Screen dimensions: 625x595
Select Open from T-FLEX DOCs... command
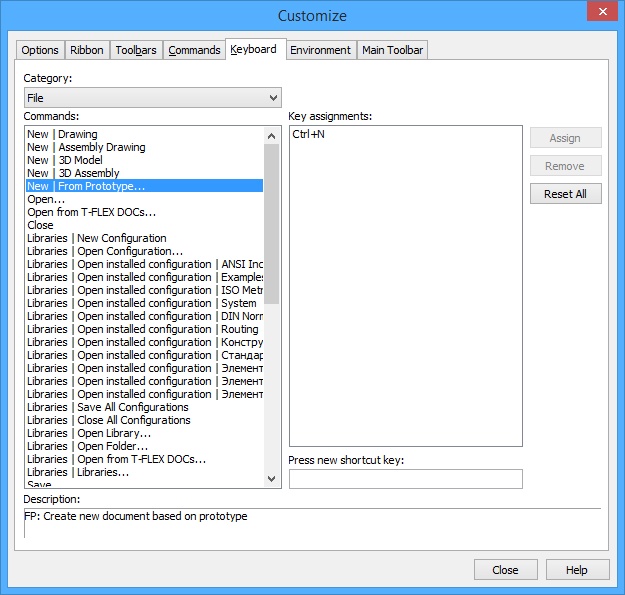pos(91,212)
